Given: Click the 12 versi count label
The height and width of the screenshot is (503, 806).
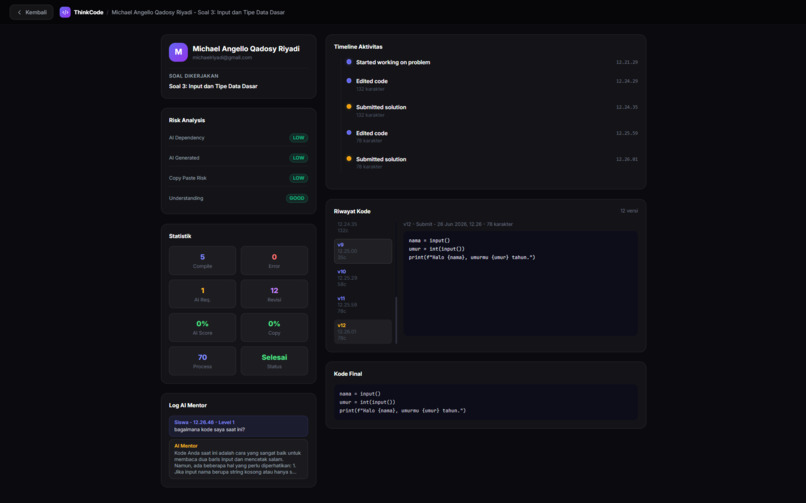Looking at the screenshot, I should tap(629, 211).
